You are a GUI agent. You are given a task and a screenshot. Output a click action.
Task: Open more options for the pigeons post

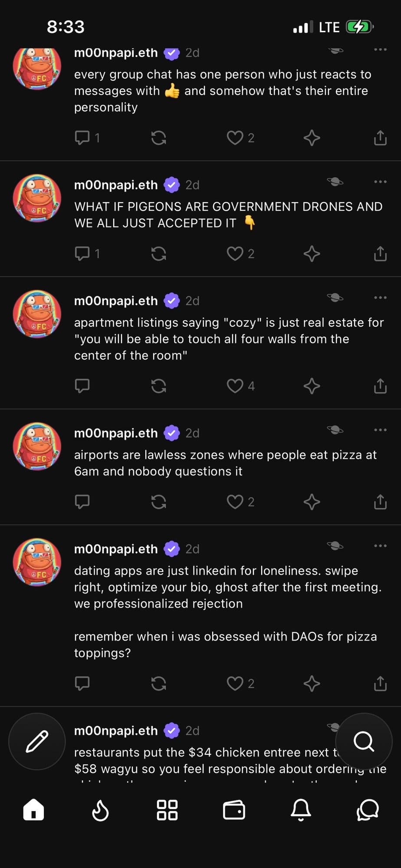tap(380, 182)
